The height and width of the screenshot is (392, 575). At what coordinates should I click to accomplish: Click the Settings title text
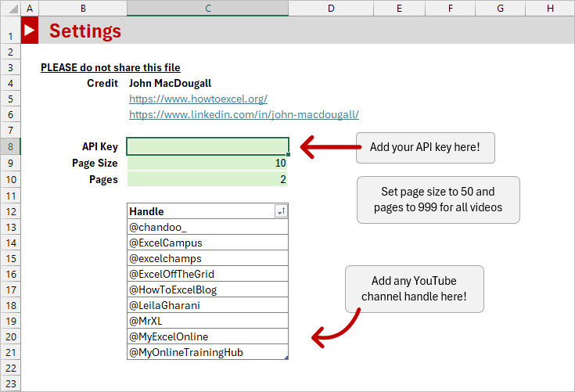click(85, 31)
